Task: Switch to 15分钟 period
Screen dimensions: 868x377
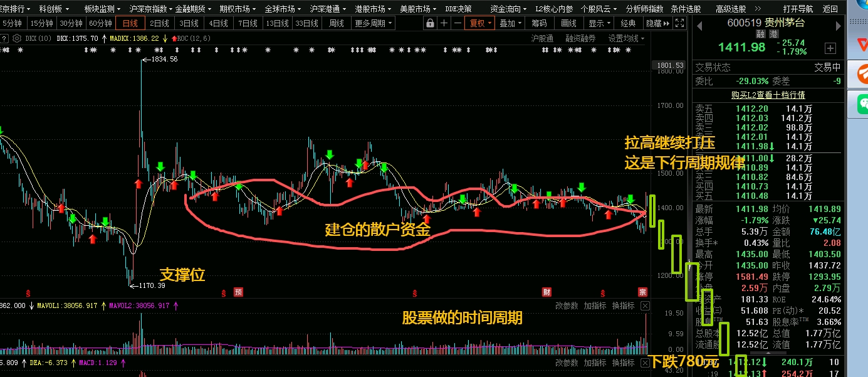Action: pos(41,23)
